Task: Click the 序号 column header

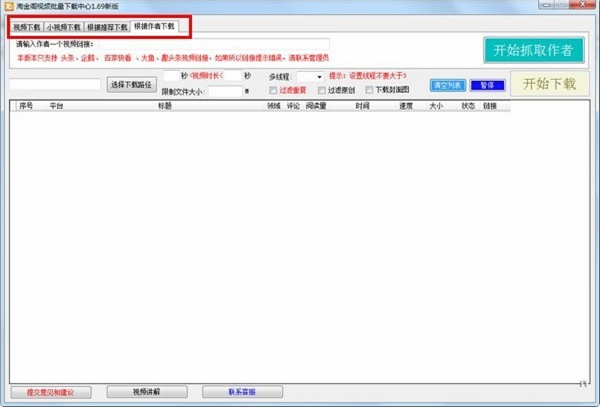Action: 26,106
